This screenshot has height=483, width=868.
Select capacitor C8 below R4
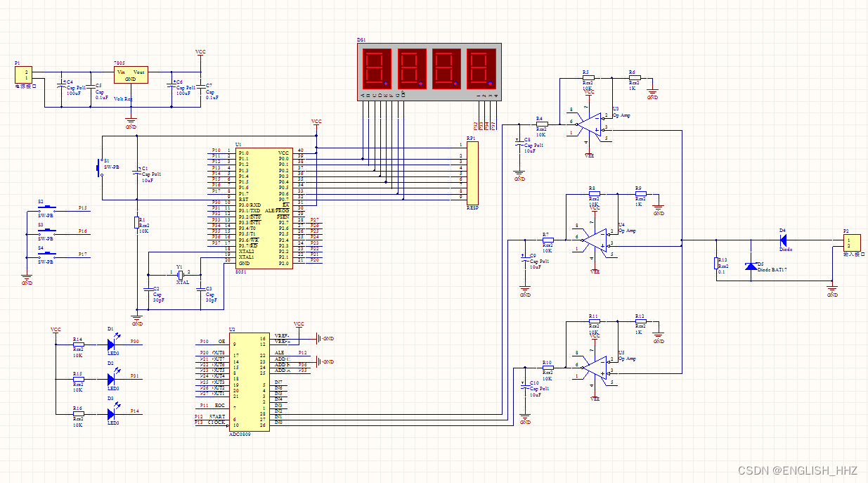[x=519, y=144]
